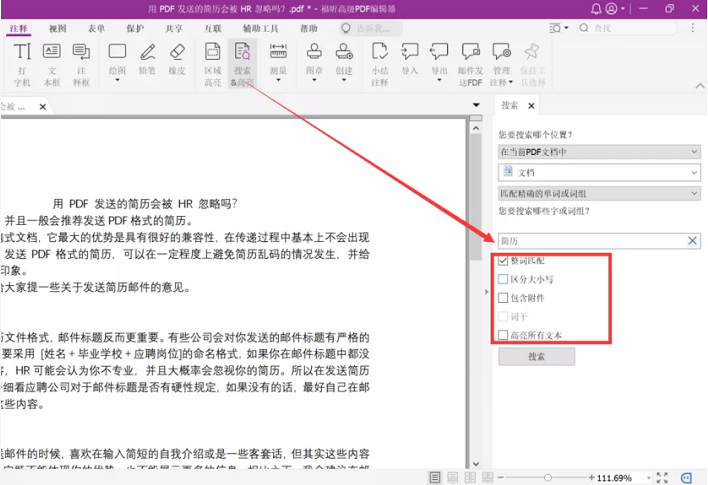Switch to continuous page view in status bar

452,477
